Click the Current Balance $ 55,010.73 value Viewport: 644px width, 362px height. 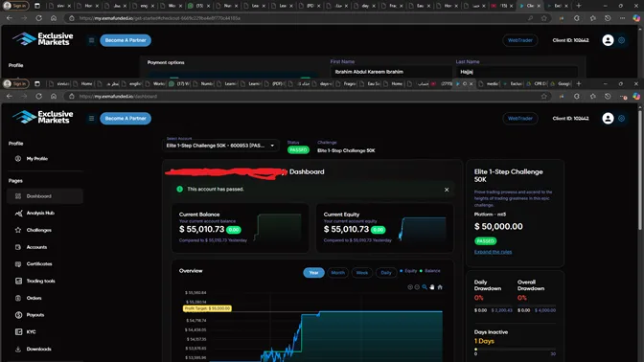pos(201,229)
